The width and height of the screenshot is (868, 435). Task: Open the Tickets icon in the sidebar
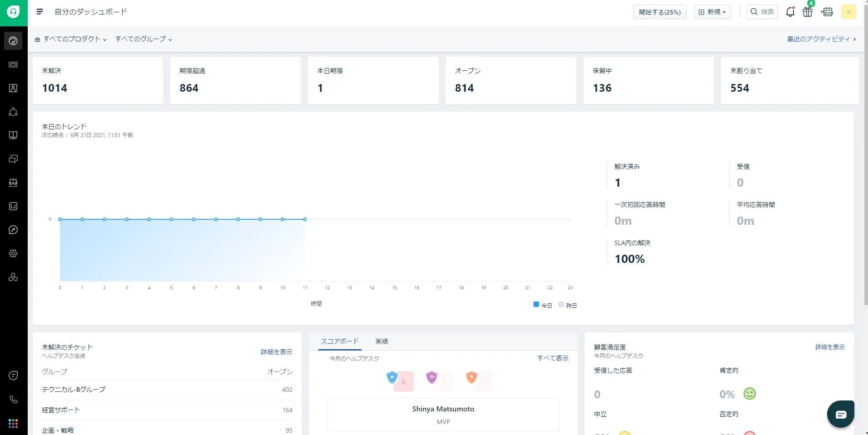13,64
